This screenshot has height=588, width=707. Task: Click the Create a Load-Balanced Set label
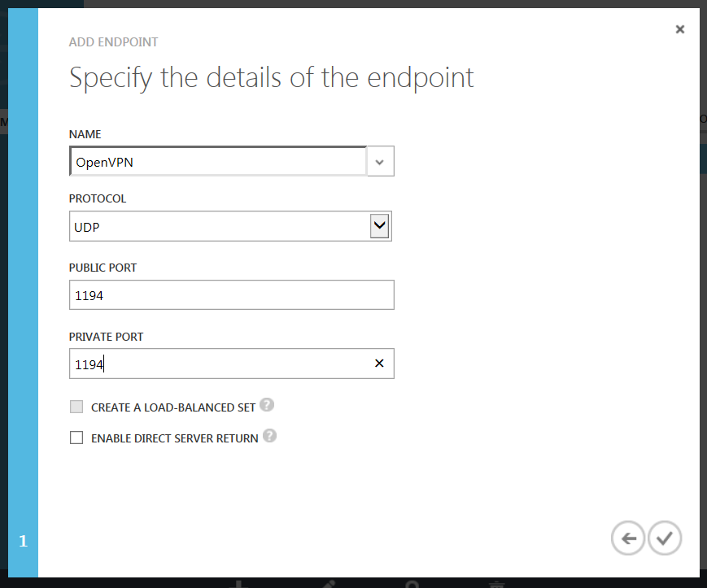point(172,407)
